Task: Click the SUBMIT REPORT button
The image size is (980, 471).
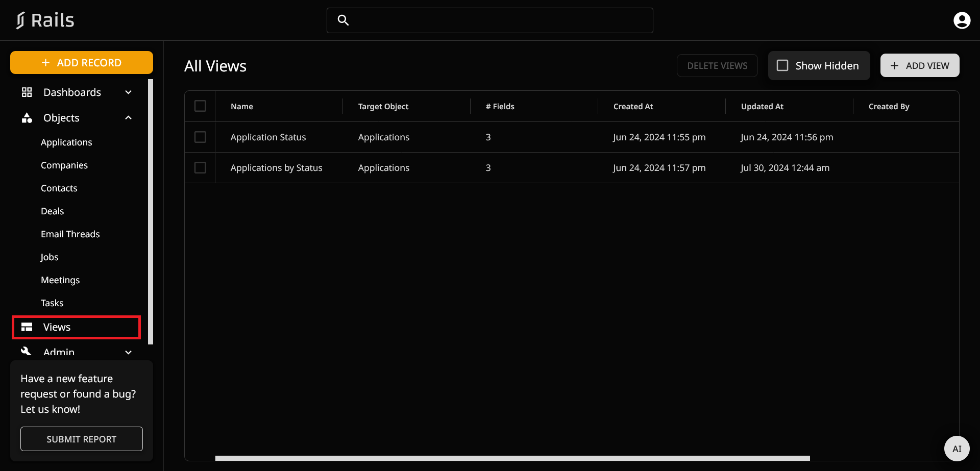Action: (x=82, y=439)
